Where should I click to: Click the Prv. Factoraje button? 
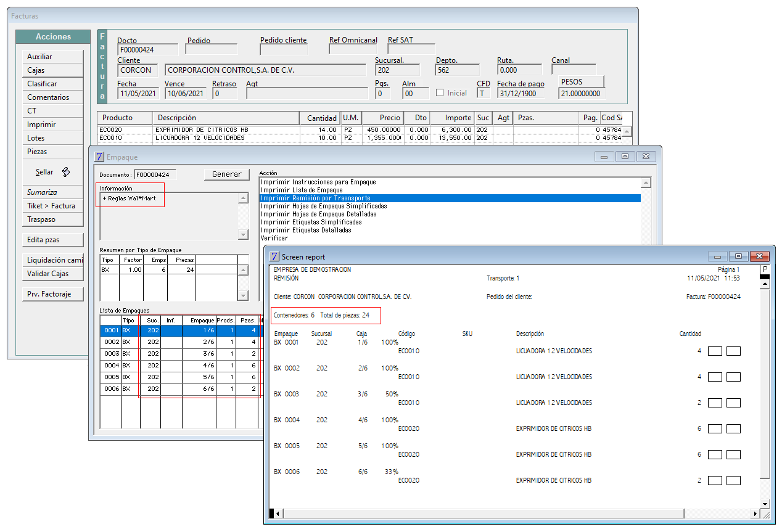(x=52, y=294)
